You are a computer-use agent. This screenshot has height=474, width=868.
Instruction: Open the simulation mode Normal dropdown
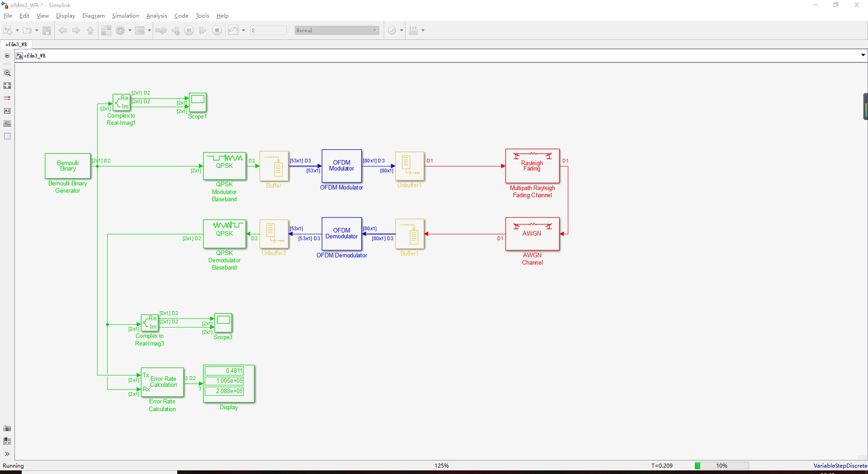337,30
